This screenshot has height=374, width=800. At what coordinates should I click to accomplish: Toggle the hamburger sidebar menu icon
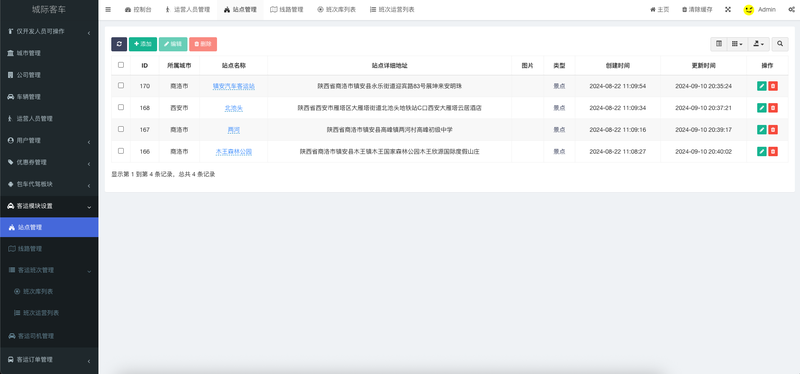(x=108, y=10)
